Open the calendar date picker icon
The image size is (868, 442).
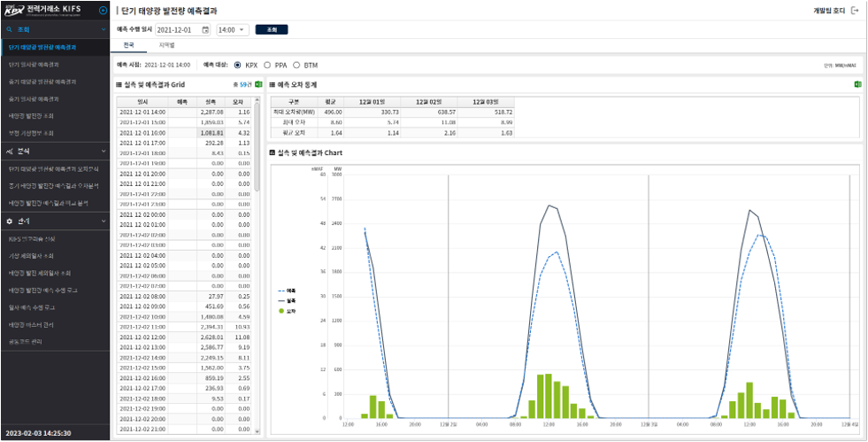[205, 29]
